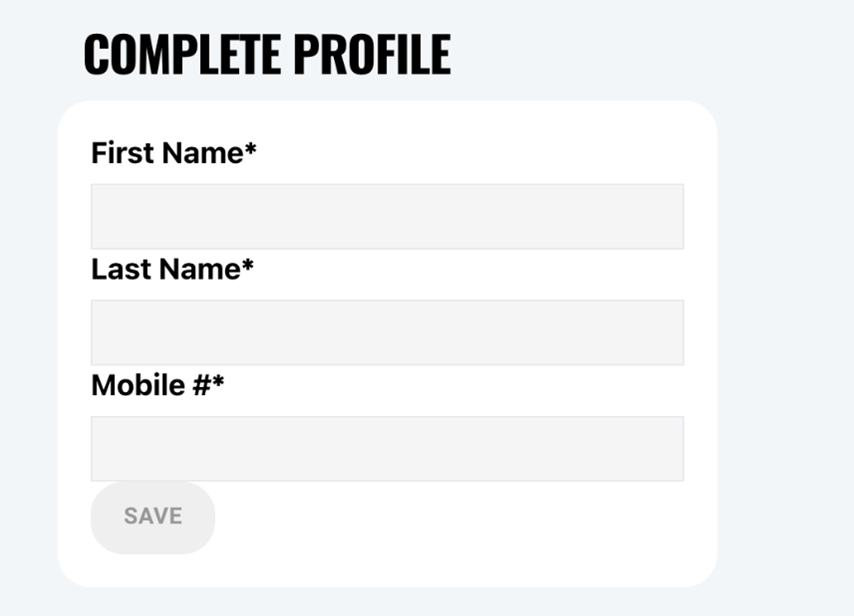Submit the profile using the grey Save pill
This screenshot has width=854, height=616.
point(153,517)
